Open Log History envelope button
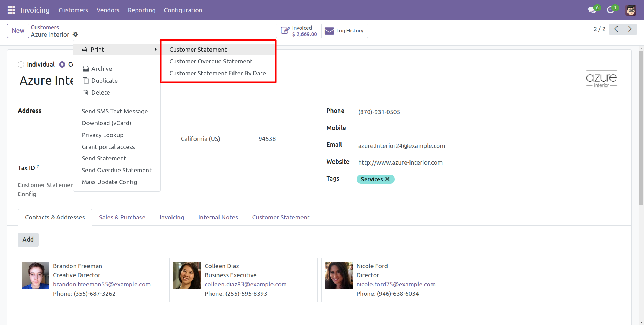Image resolution: width=644 pixels, height=325 pixels. point(345,31)
